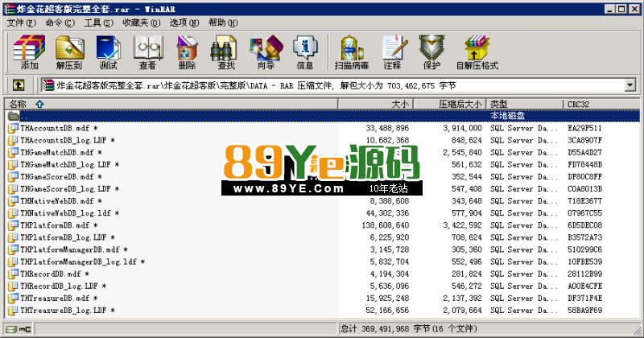The width and height of the screenshot is (644, 338).
Task: Click the window resize grip corner
Action: pyautogui.click(x=638, y=331)
